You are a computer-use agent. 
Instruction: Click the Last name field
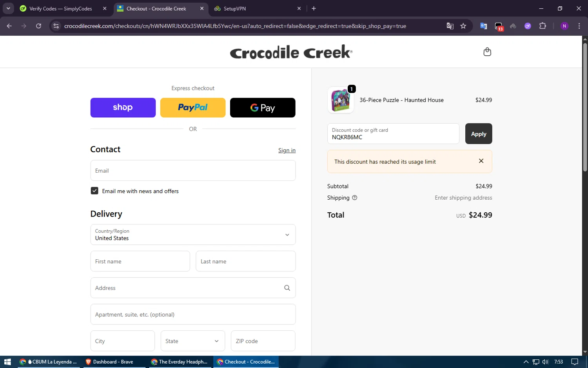(x=245, y=261)
